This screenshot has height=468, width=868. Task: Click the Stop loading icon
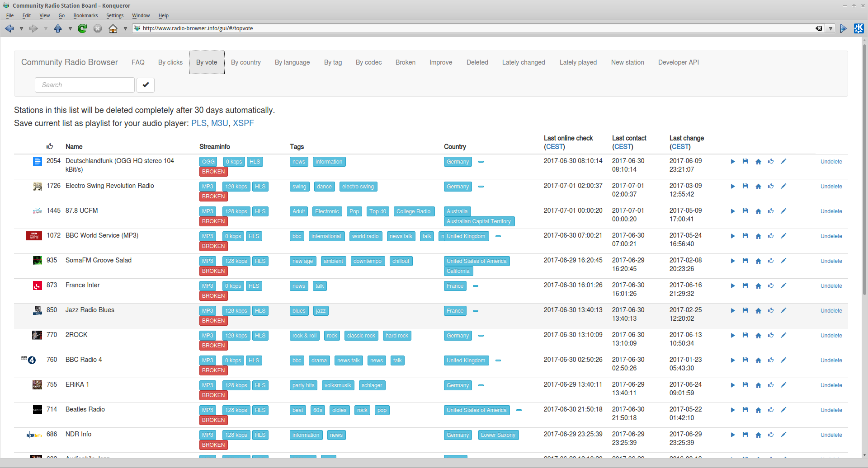coord(98,28)
